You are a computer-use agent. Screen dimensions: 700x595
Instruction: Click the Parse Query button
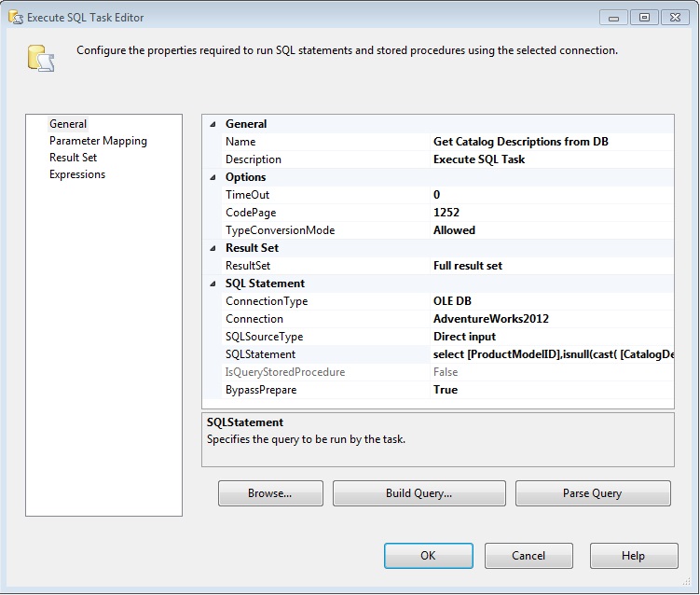pos(592,493)
